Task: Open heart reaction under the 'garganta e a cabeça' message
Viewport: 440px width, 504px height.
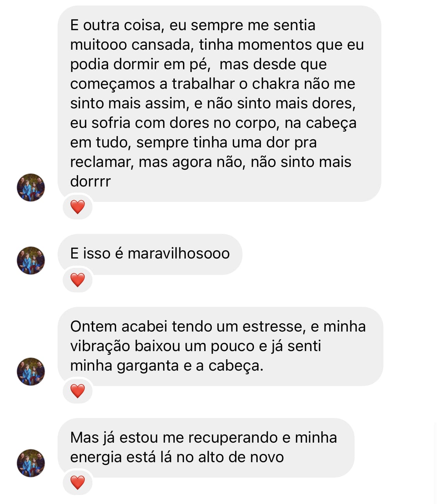Action: coord(77,391)
